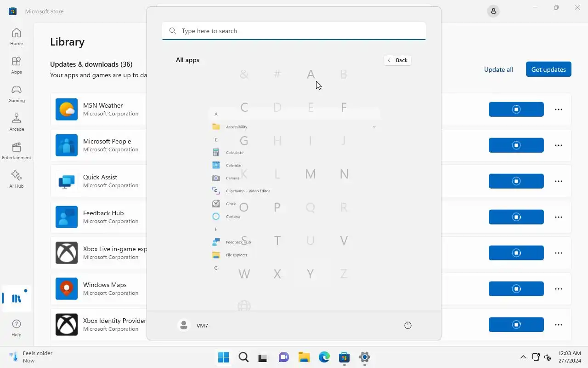The image size is (588, 368).
Task: Jump to letter X in the alphabet grid
Action: [277, 274]
